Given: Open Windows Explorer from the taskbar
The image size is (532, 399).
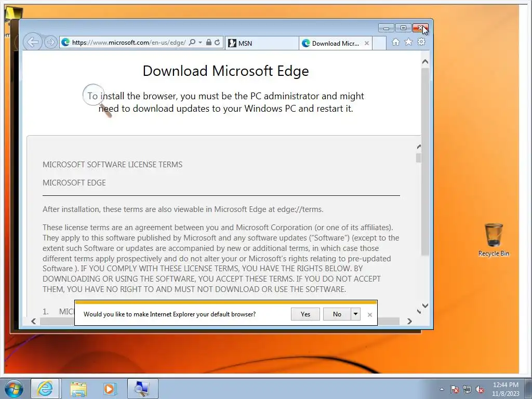Looking at the screenshot, I should 78,389.
